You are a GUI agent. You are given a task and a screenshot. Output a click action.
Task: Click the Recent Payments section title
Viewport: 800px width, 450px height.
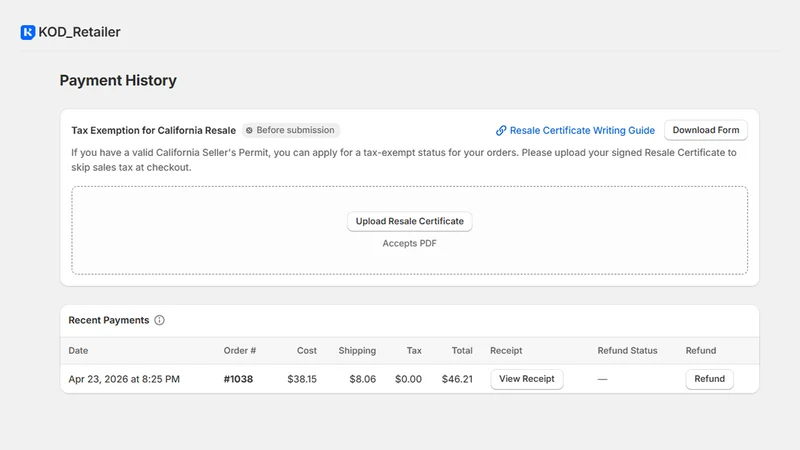[x=109, y=320]
